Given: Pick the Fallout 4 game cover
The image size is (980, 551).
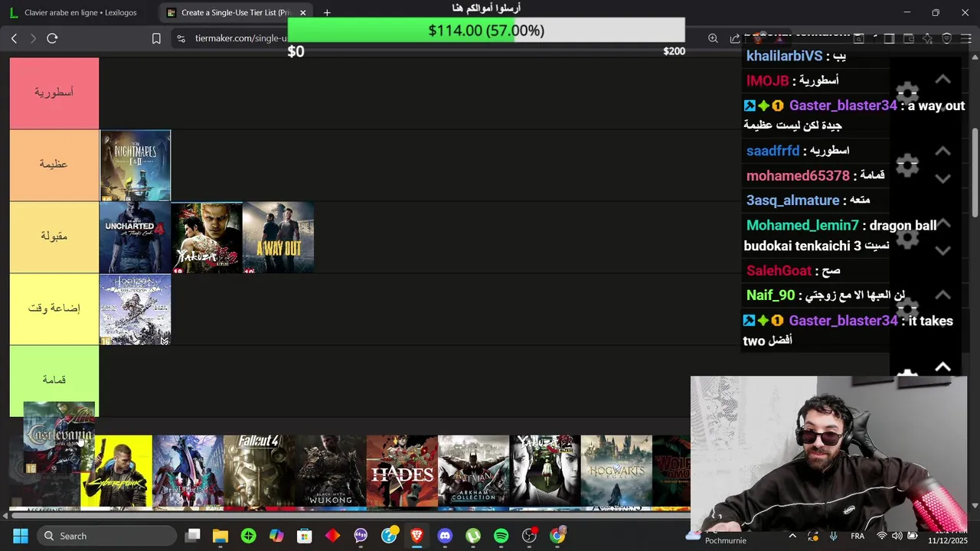Looking at the screenshot, I should [x=259, y=471].
